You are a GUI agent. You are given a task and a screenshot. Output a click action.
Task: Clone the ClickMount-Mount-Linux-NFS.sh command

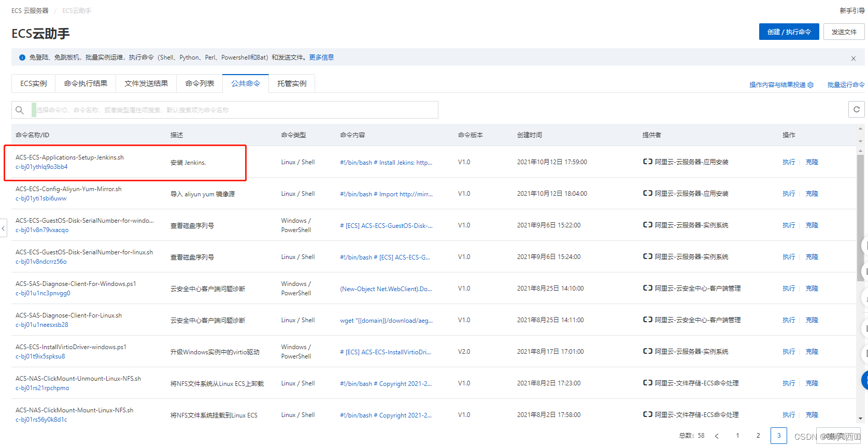pyautogui.click(x=812, y=415)
